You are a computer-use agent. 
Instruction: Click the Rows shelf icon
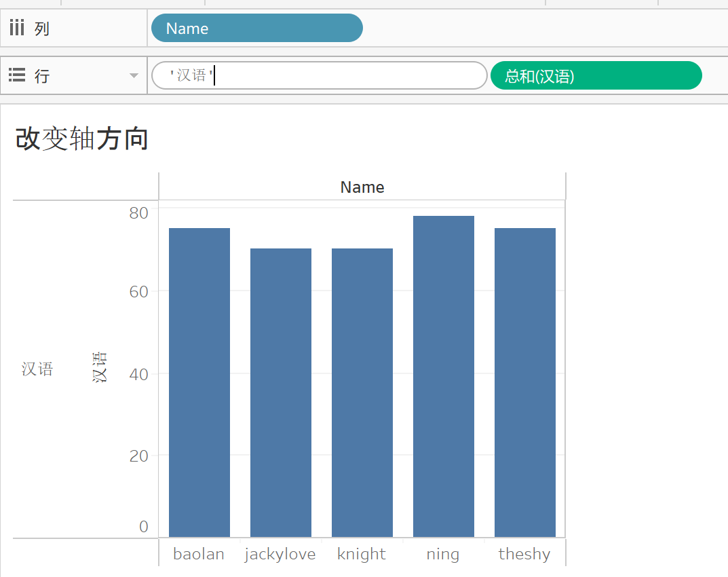(x=17, y=75)
